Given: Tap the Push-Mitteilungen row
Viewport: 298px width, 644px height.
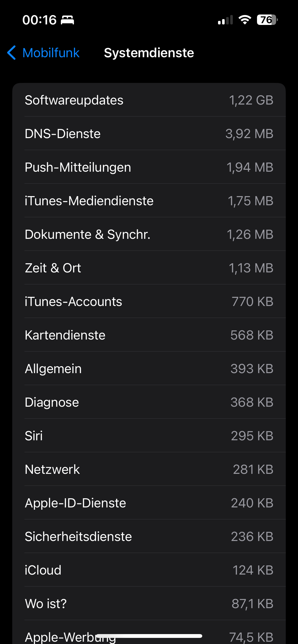Looking at the screenshot, I should (149, 167).
